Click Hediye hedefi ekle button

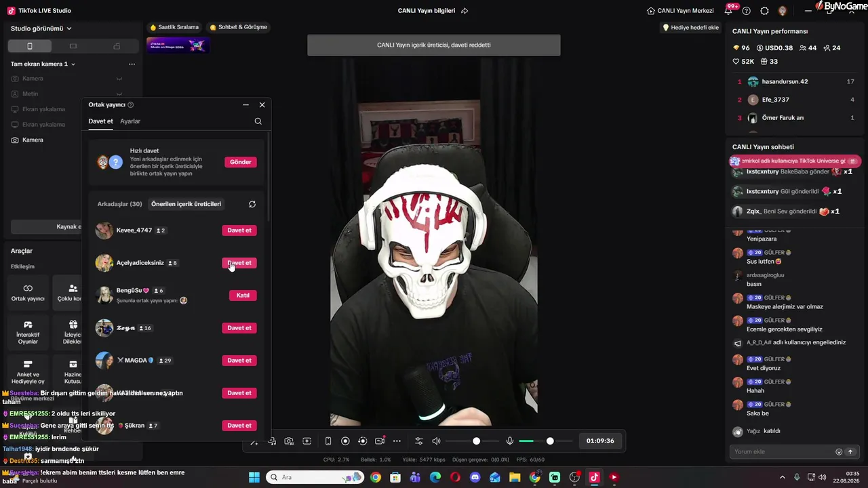(690, 28)
